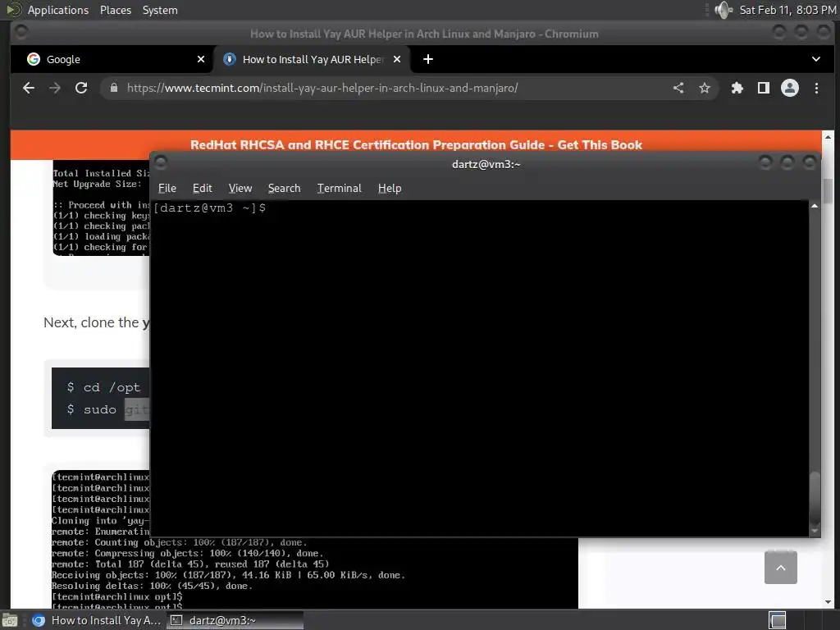Toggle Chromium side panel
840x630 pixels.
(x=764, y=88)
